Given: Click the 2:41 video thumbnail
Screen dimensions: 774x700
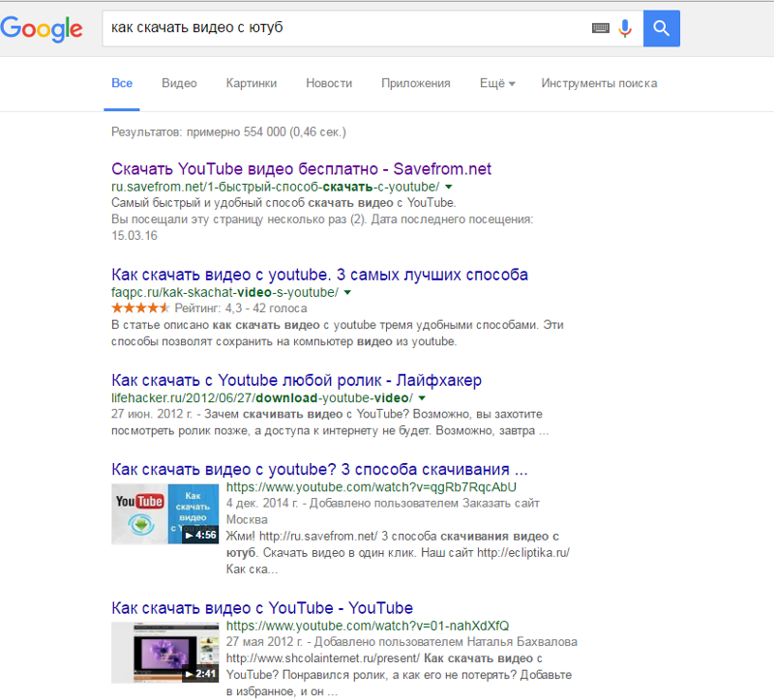Looking at the screenshot, I should [x=164, y=653].
